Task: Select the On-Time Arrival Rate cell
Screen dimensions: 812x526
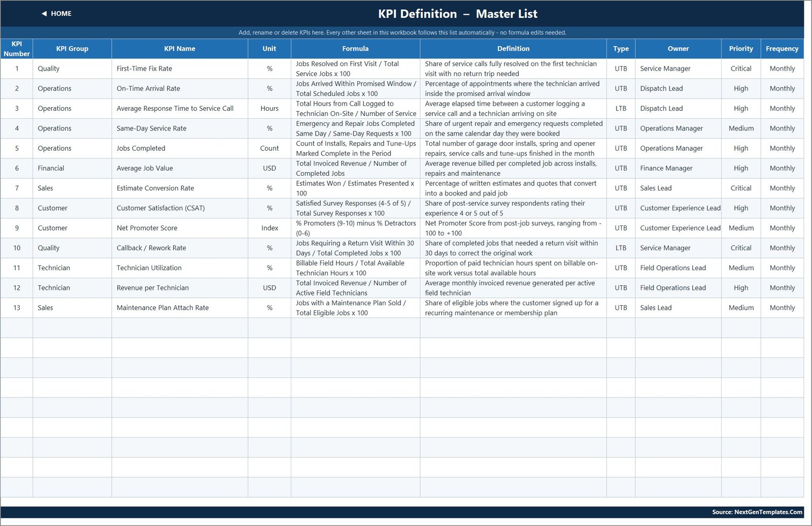Action: [180, 88]
